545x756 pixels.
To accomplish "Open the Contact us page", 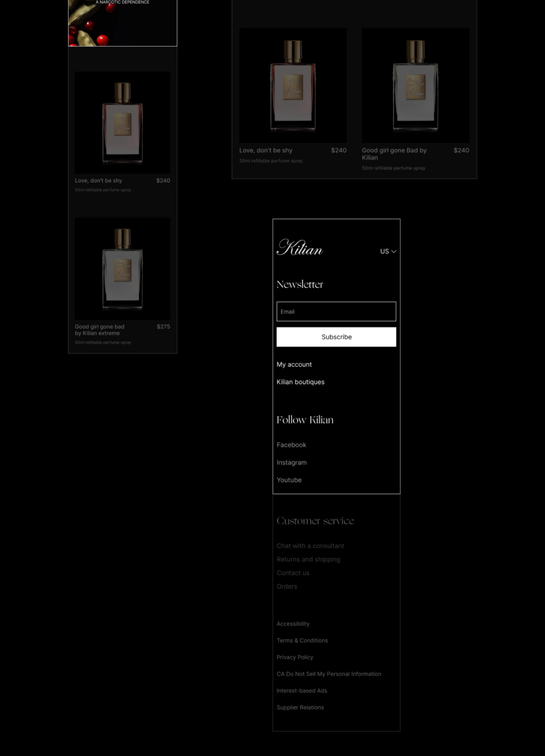I will point(293,573).
